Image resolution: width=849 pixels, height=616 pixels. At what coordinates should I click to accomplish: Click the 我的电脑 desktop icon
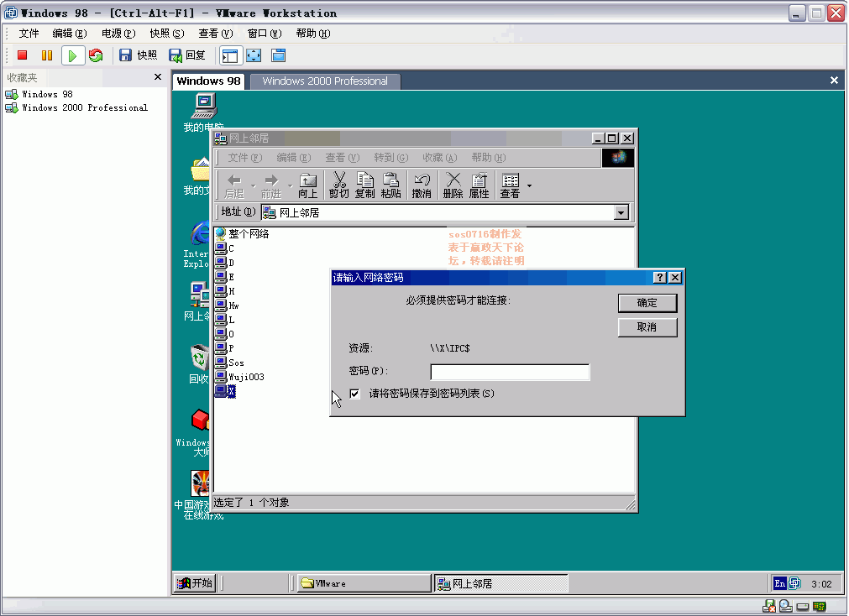coord(204,112)
